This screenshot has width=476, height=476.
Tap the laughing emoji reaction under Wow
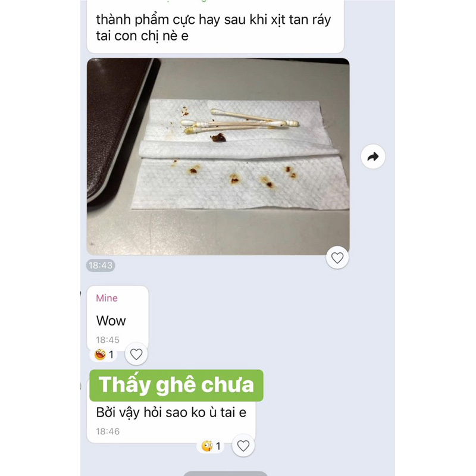tap(100, 354)
